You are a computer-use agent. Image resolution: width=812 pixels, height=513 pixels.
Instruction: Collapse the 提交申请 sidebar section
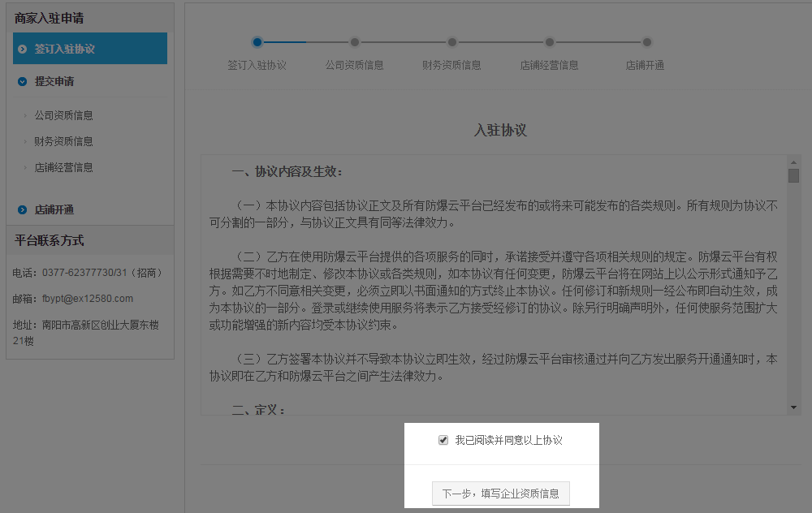[x=54, y=81]
